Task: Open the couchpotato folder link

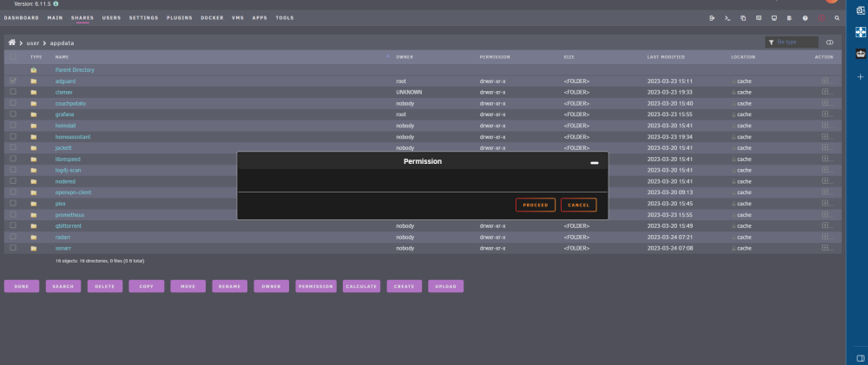Action: tap(70, 103)
